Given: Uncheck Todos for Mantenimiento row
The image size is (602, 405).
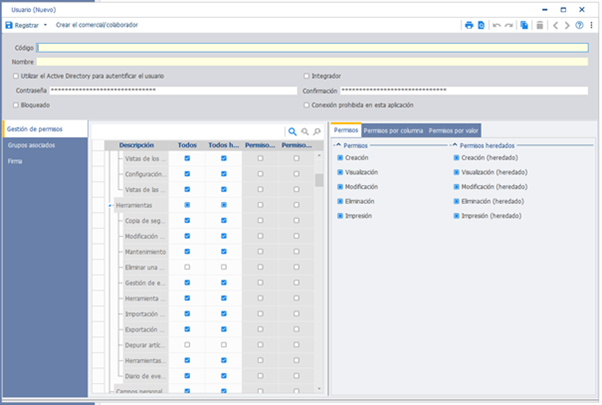Looking at the screenshot, I should tap(187, 251).
